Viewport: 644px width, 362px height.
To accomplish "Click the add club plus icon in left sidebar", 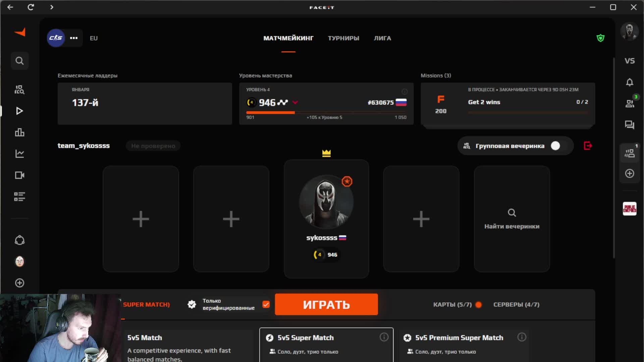I will pyautogui.click(x=19, y=283).
